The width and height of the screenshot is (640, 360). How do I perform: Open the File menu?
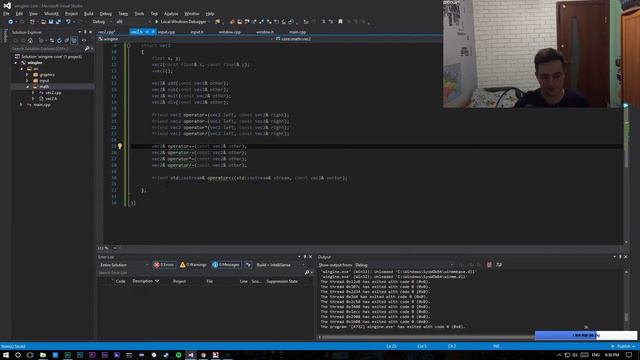click(6, 13)
